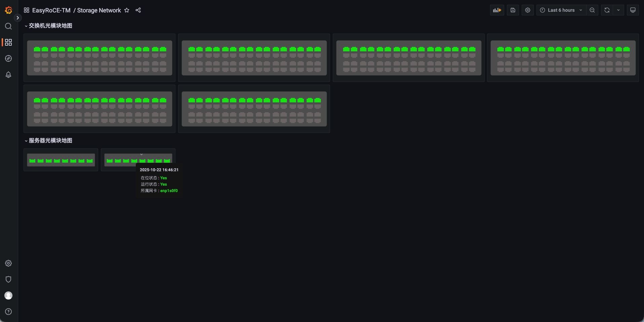Open dashboard settings gear in toolbar
The width and height of the screenshot is (644, 322).
527,10
